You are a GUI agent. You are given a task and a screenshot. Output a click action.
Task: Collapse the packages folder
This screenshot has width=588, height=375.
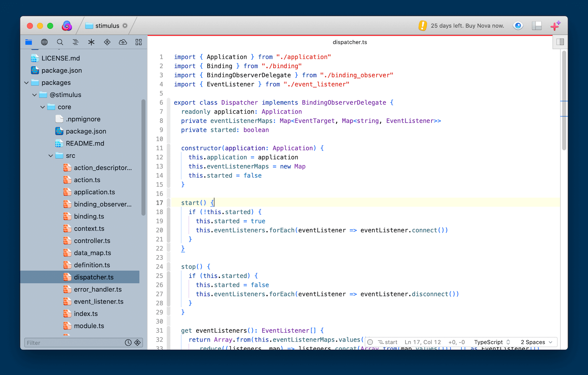[x=26, y=83]
